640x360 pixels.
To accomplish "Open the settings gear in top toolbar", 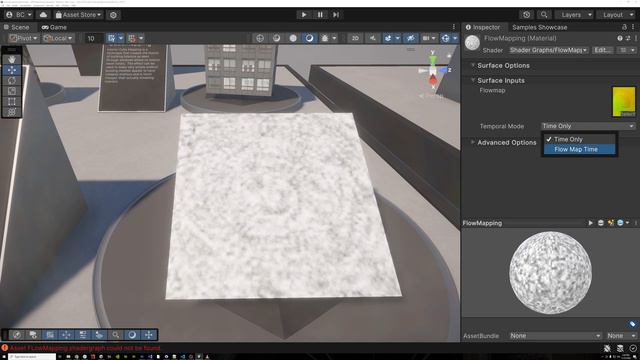I will tap(113, 15).
